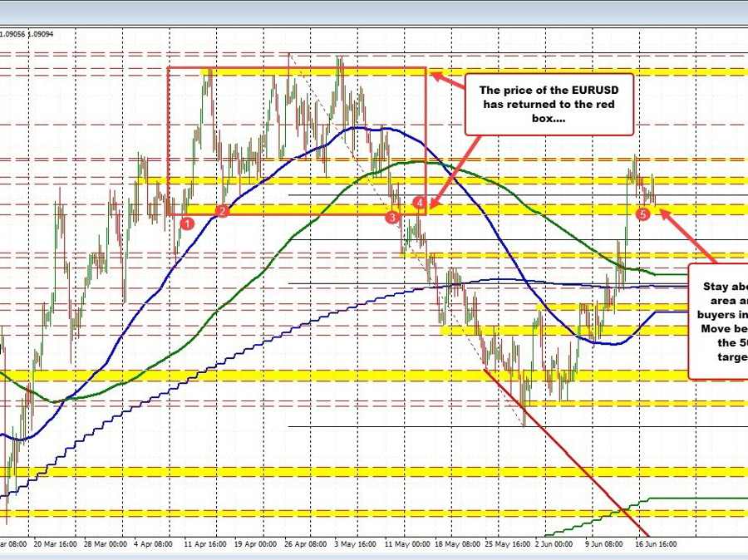Click red numbered marker 3 near the box bottom

coord(391,216)
